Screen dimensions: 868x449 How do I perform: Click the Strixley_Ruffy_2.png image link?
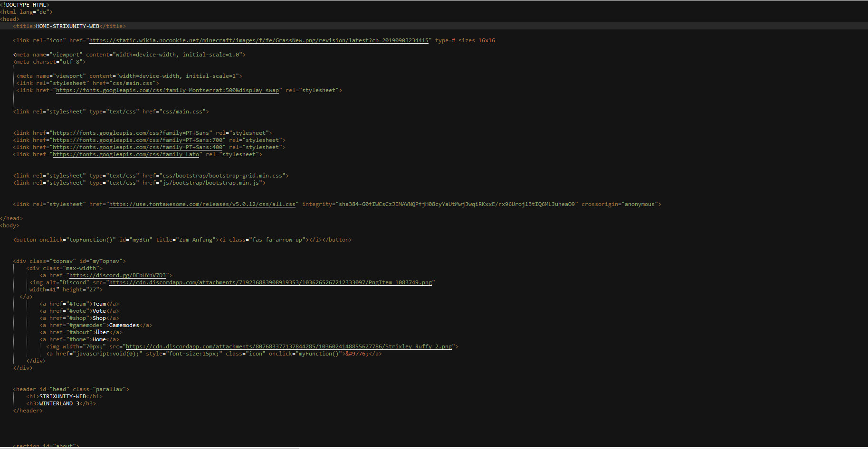289,346
